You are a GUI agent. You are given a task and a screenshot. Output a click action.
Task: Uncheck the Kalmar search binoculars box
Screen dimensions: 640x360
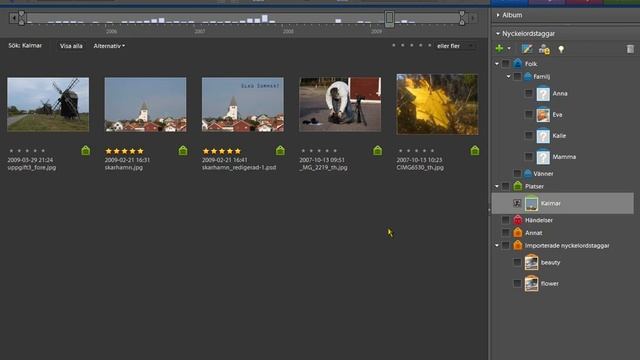(x=517, y=203)
